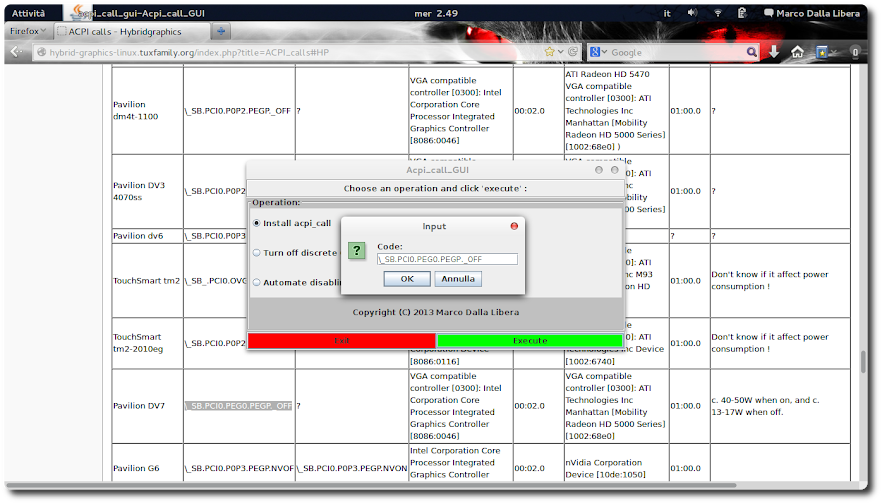The height and width of the screenshot is (504, 882).
Task: Click the vertical page scrollbar thumb
Action: click(x=863, y=362)
